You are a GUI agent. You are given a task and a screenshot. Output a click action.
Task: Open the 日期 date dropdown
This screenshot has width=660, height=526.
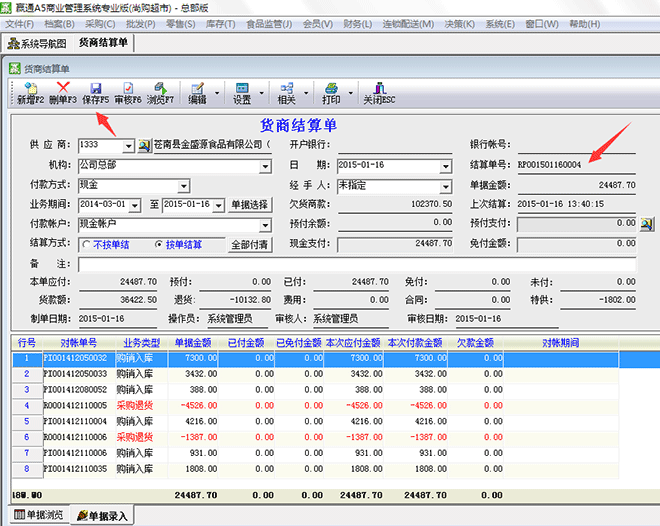click(x=445, y=167)
